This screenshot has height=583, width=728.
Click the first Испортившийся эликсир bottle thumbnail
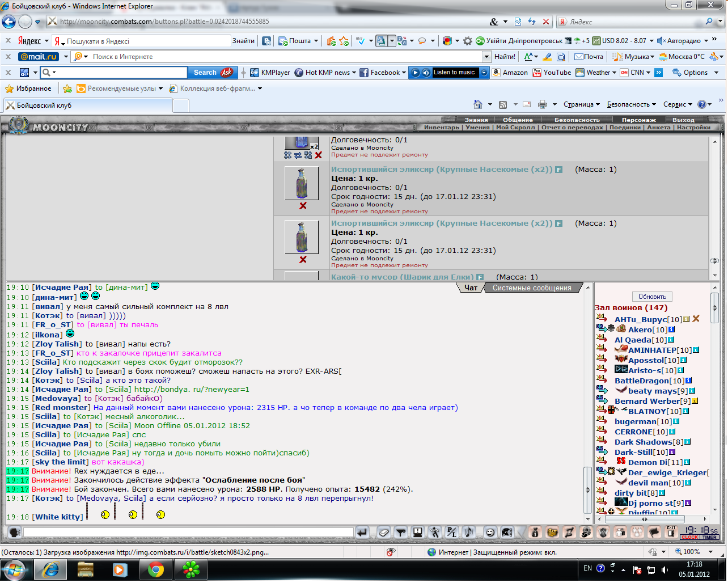click(302, 183)
